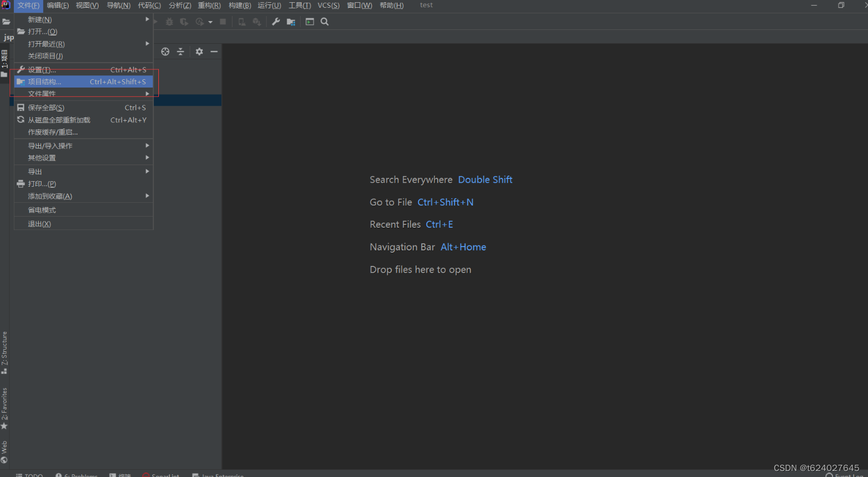Select 打印...(P) menu entry
868x477 pixels.
tap(84, 184)
